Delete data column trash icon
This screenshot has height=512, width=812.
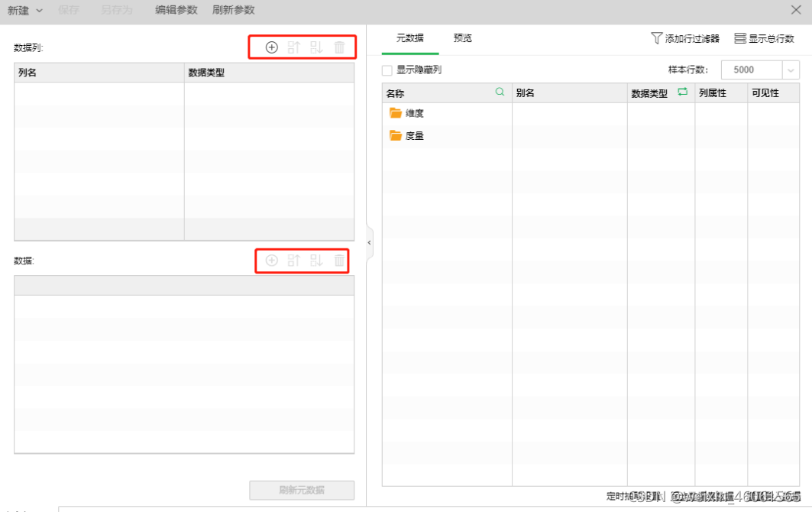pos(339,47)
